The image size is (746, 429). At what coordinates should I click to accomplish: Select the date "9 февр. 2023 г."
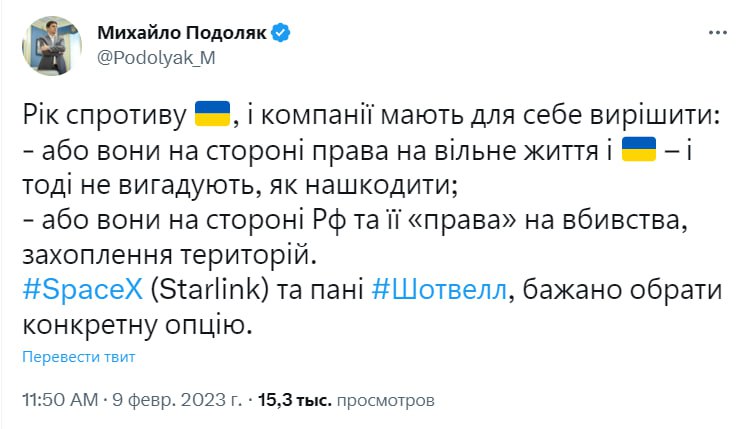176,400
